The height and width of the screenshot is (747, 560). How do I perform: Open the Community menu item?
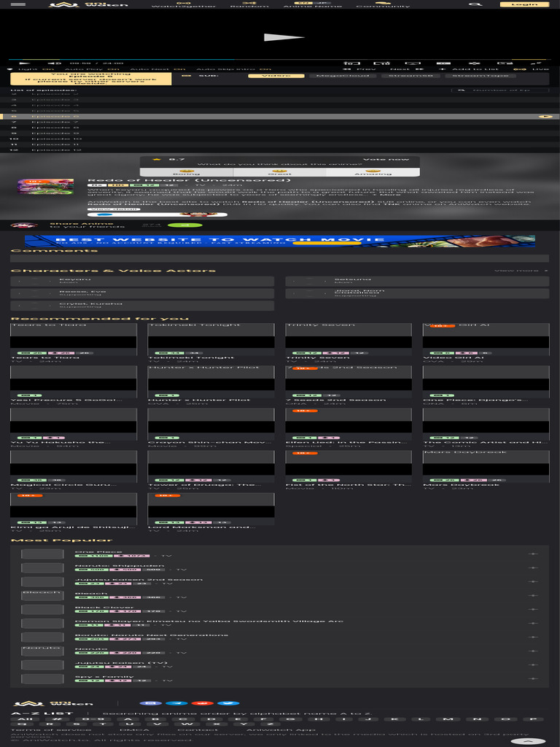coord(383,5)
